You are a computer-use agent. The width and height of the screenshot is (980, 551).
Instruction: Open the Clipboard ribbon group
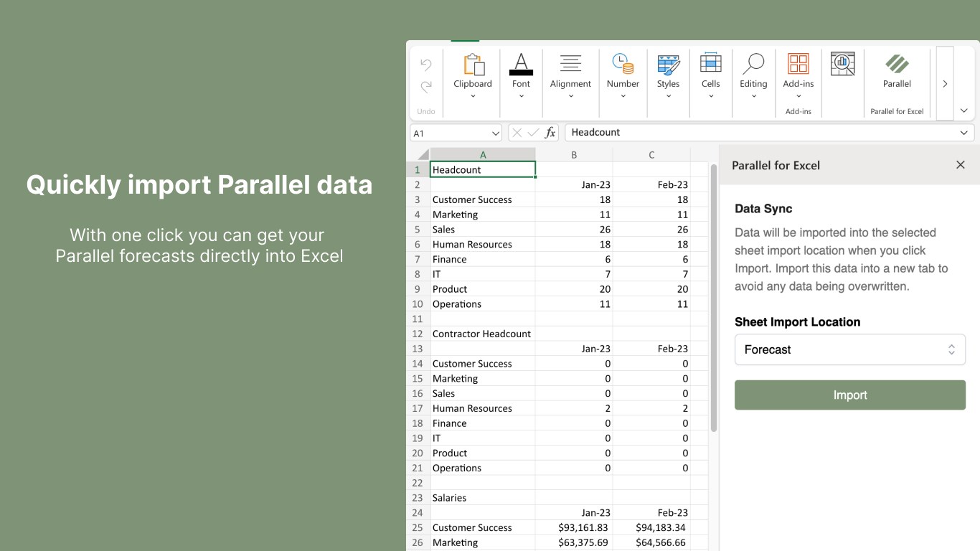point(473,77)
